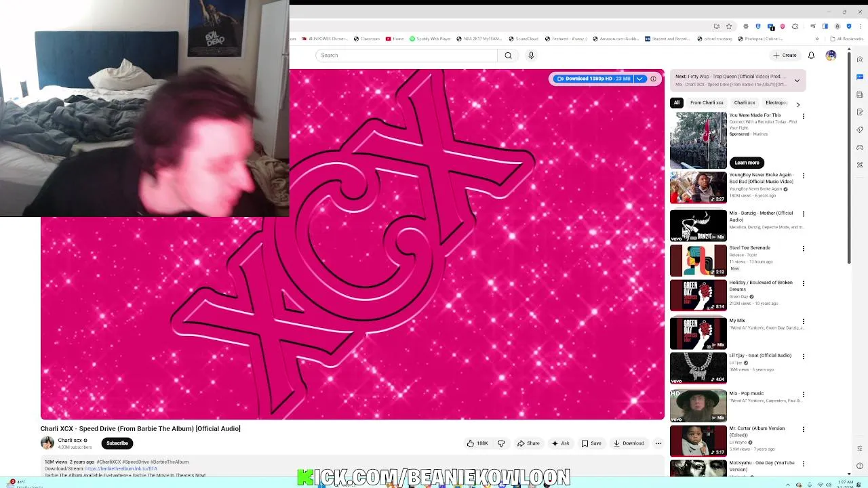Click the YouTube search magnifier button

pos(508,56)
